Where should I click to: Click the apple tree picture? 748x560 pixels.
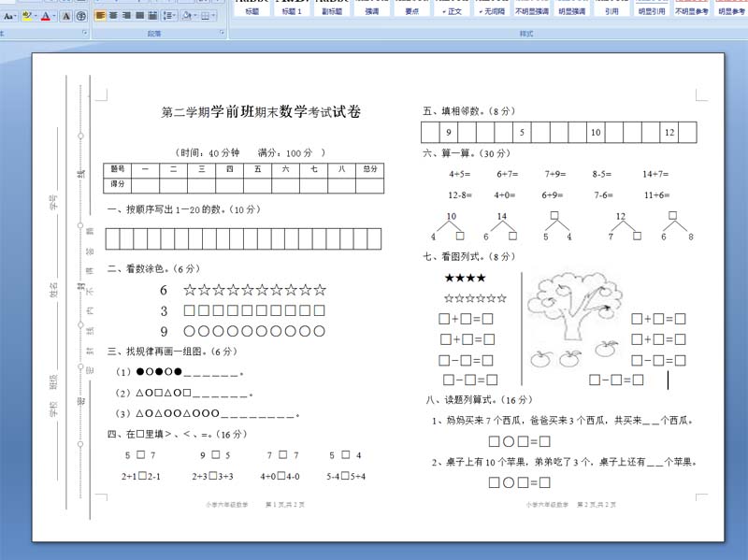575,320
